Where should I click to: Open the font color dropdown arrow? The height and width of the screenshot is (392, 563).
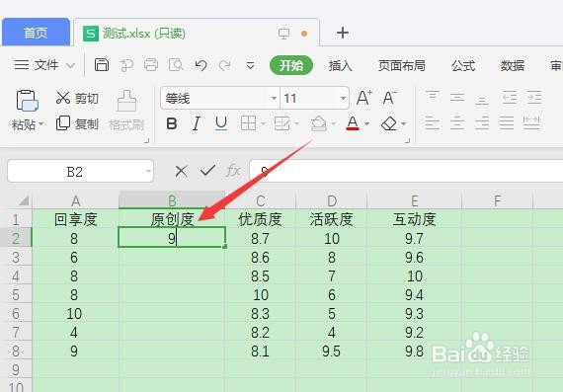tap(366, 123)
